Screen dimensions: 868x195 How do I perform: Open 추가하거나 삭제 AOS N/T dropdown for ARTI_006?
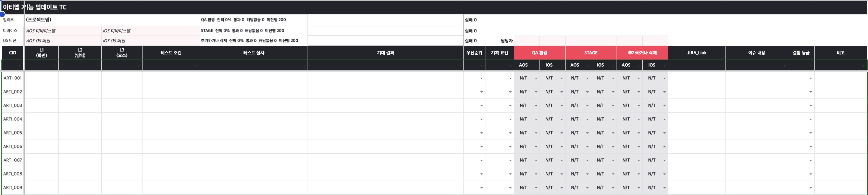[x=639, y=147]
